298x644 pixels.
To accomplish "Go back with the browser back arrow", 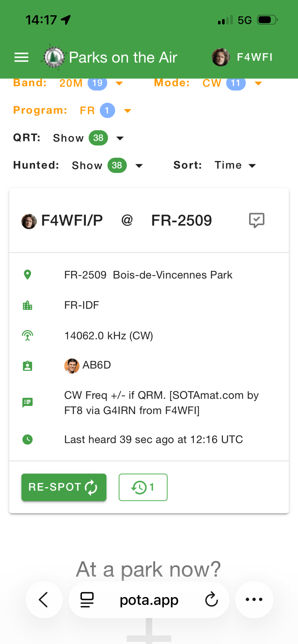I will pos(44,599).
